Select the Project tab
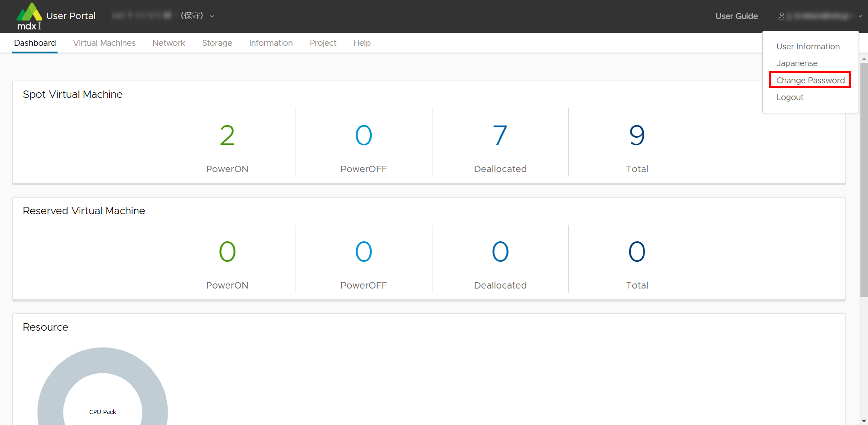 tap(323, 43)
